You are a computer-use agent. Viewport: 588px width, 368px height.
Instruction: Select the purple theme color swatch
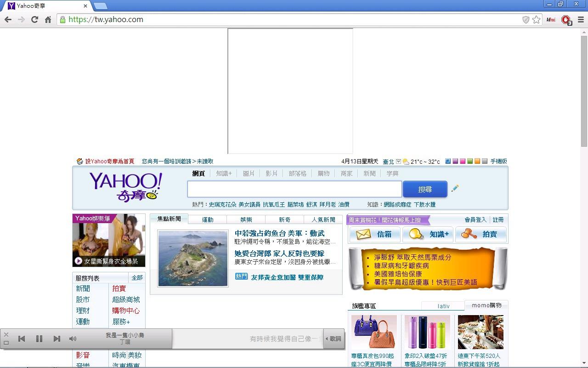point(455,161)
